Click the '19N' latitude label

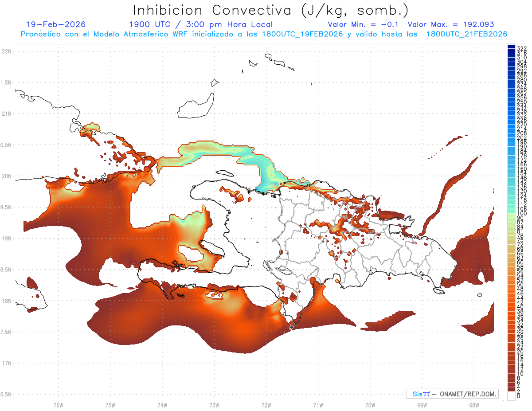coord(7,239)
